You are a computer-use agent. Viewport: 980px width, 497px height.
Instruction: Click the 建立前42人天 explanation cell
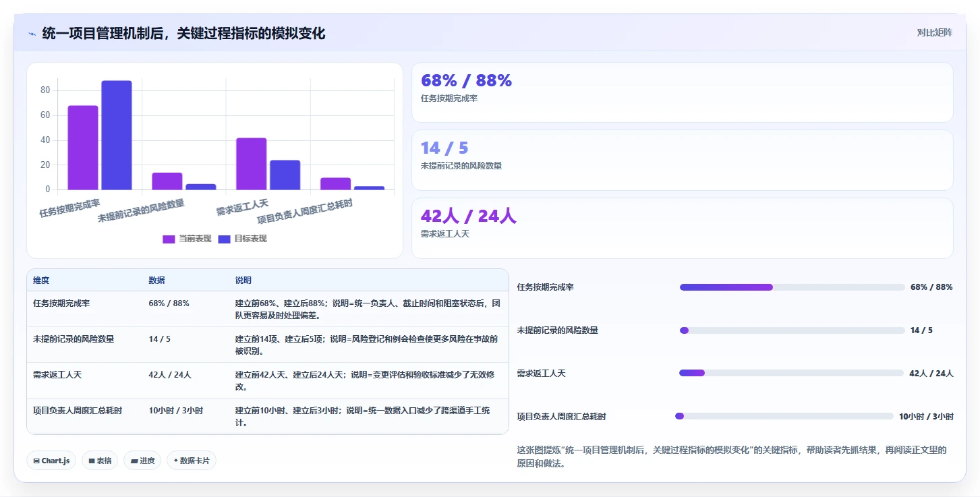coord(365,381)
